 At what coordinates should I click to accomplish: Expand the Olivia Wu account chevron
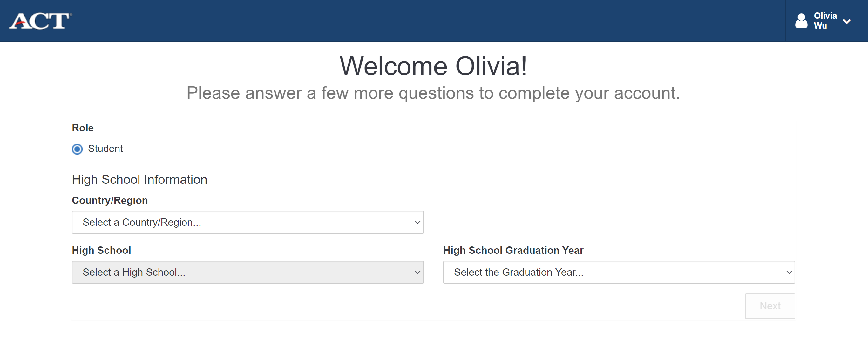coord(846,22)
